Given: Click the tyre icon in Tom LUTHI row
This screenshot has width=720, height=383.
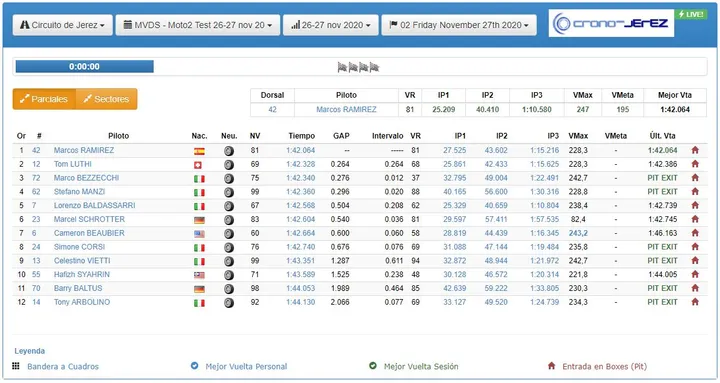Looking at the screenshot, I should (x=229, y=165).
